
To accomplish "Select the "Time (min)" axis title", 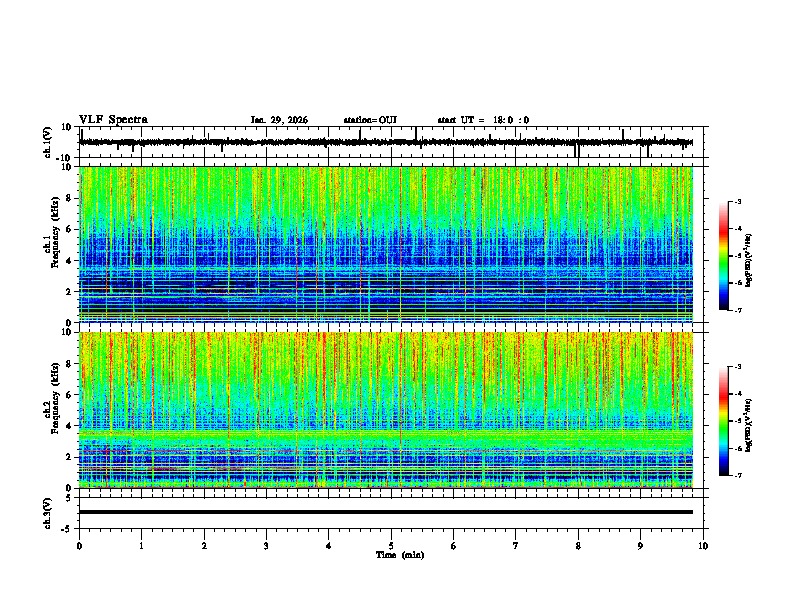I will (400, 555).
